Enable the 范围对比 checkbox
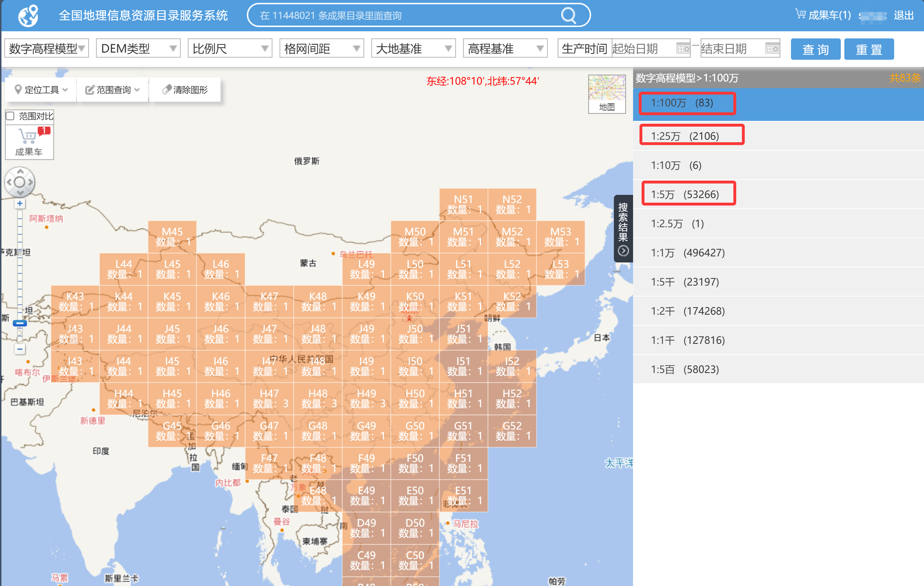Screen dimensions: 924x586 [10, 116]
